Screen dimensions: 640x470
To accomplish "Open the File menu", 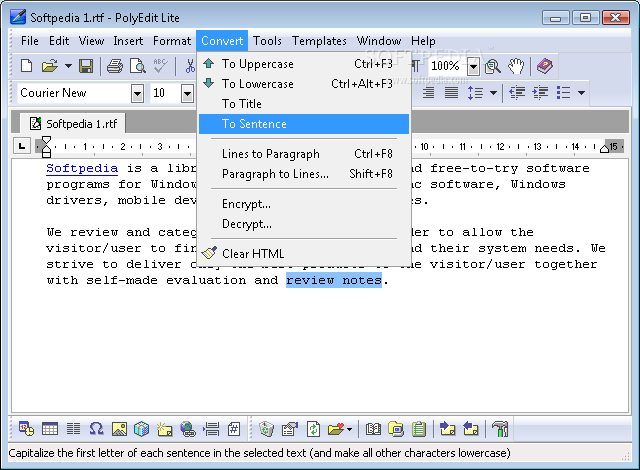I will (x=30, y=41).
